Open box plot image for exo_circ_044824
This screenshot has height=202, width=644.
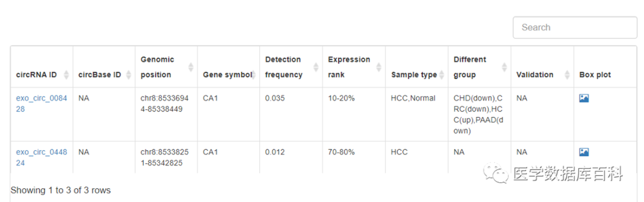click(584, 152)
